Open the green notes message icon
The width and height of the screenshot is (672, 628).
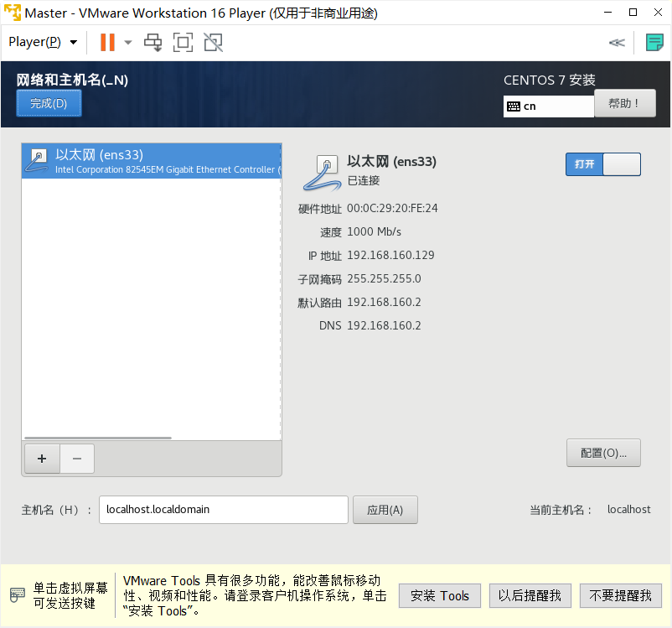(654, 43)
